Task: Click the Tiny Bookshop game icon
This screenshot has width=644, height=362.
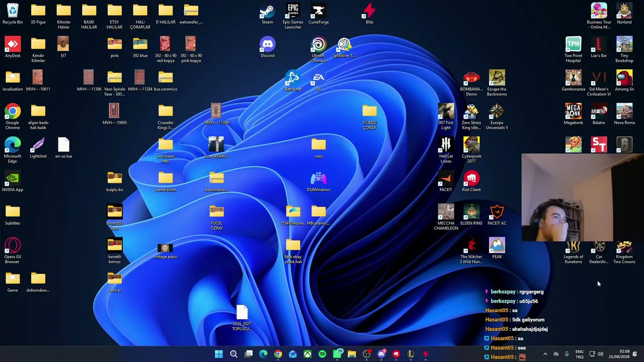Action: pos(624,50)
